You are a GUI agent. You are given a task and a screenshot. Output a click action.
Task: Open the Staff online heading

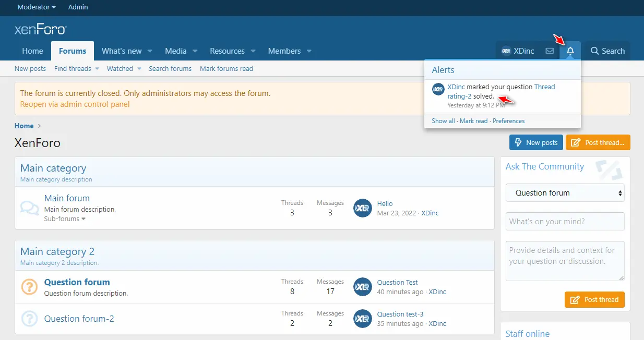528,334
